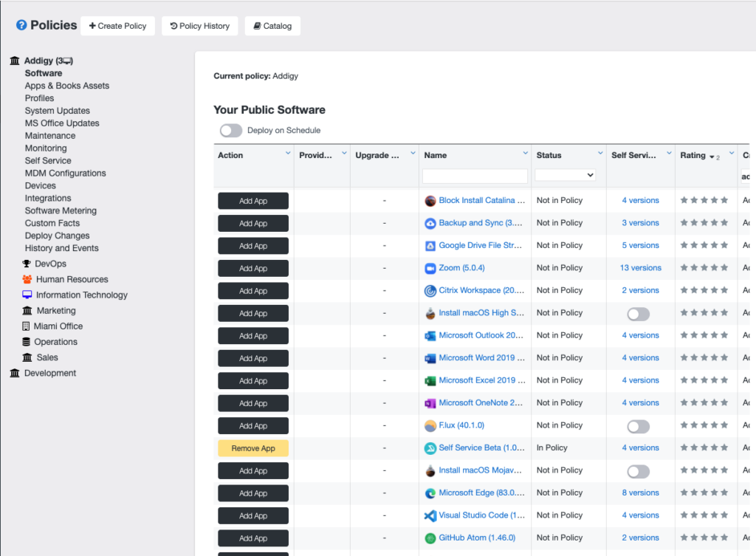
Task: Enable the Deploy on Schedule toggle
Action: click(x=231, y=131)
